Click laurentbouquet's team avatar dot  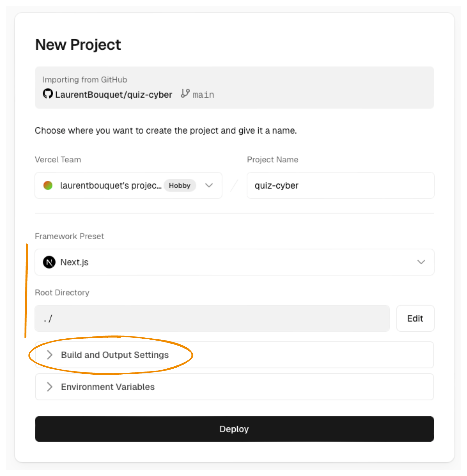[x=48, y=185]
